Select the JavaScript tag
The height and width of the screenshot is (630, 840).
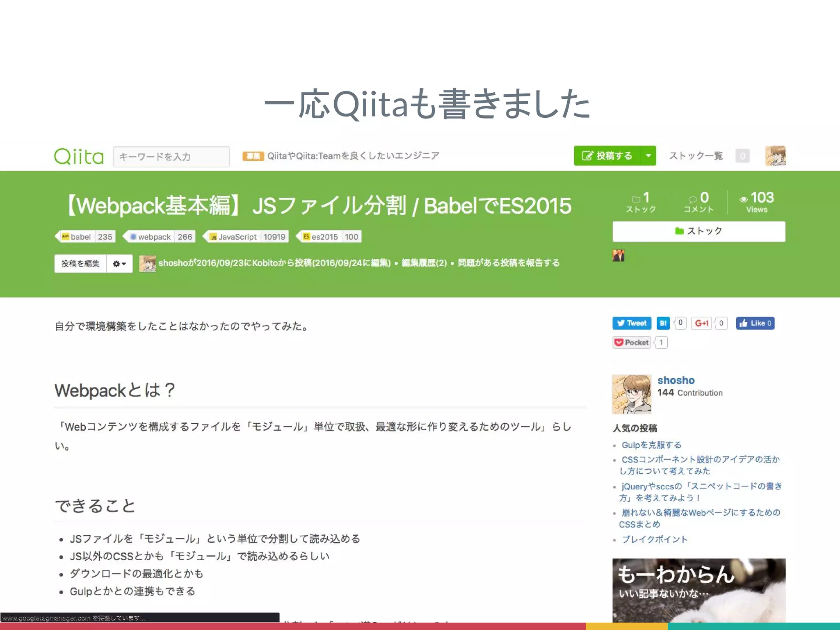point(237,237)
